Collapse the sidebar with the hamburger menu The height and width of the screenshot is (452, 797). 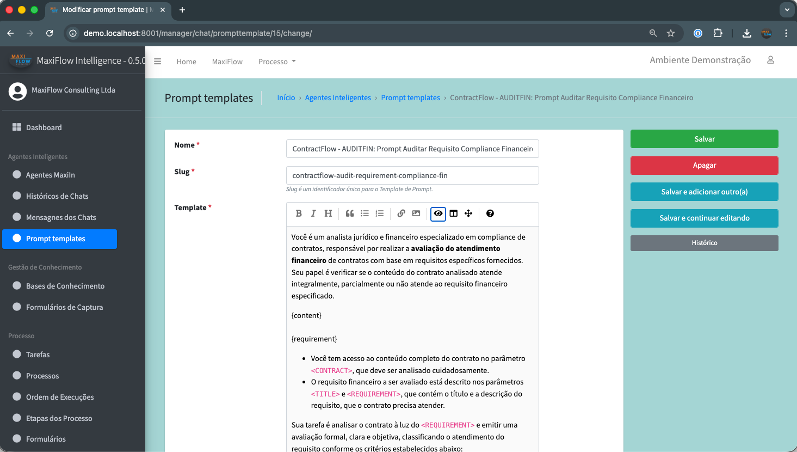coord(157,61)
